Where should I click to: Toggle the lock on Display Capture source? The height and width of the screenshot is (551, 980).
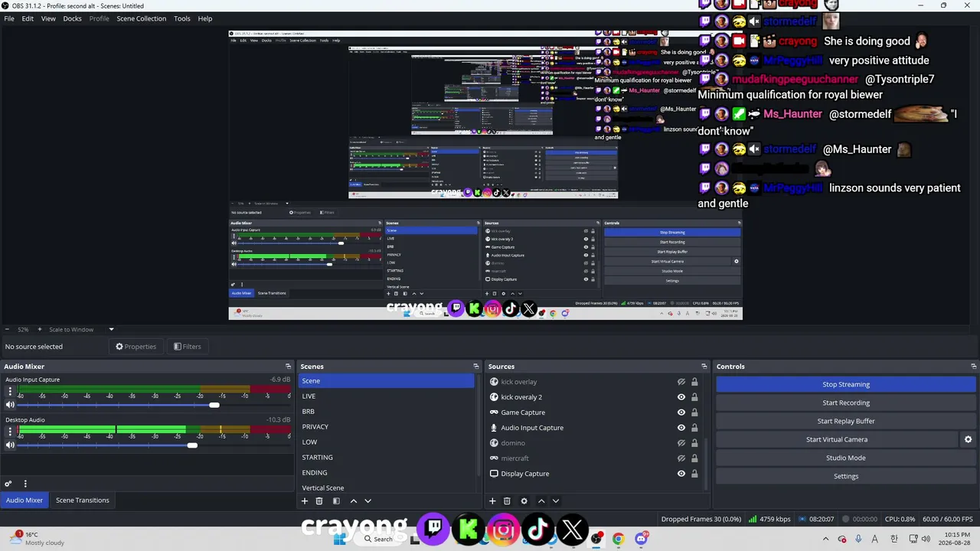pyautogui.click(x=694, y=474)
